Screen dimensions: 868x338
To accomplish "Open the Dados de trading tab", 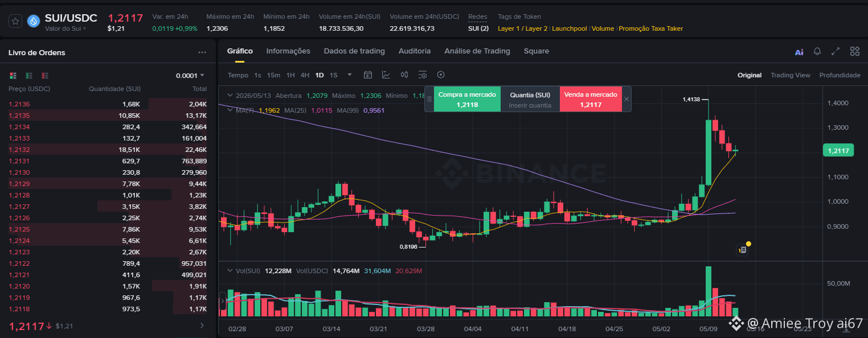I will (x=354, y=51).
